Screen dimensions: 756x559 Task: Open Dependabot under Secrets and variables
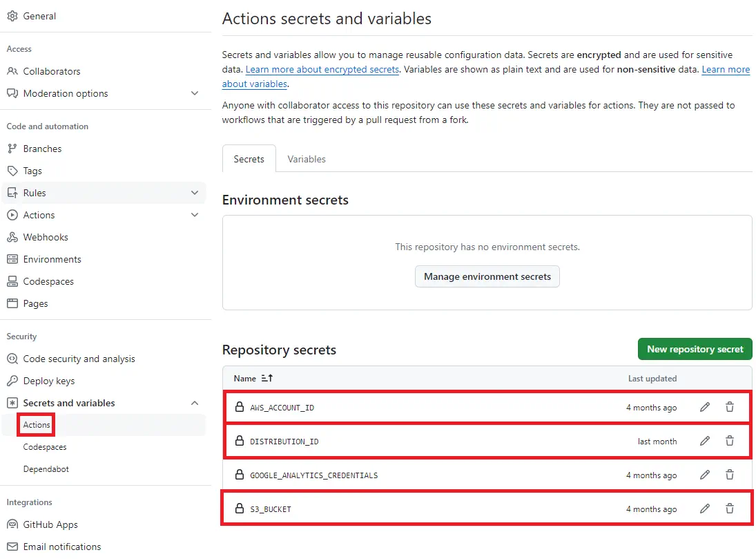pyautogui.click(x=46, y=469)
